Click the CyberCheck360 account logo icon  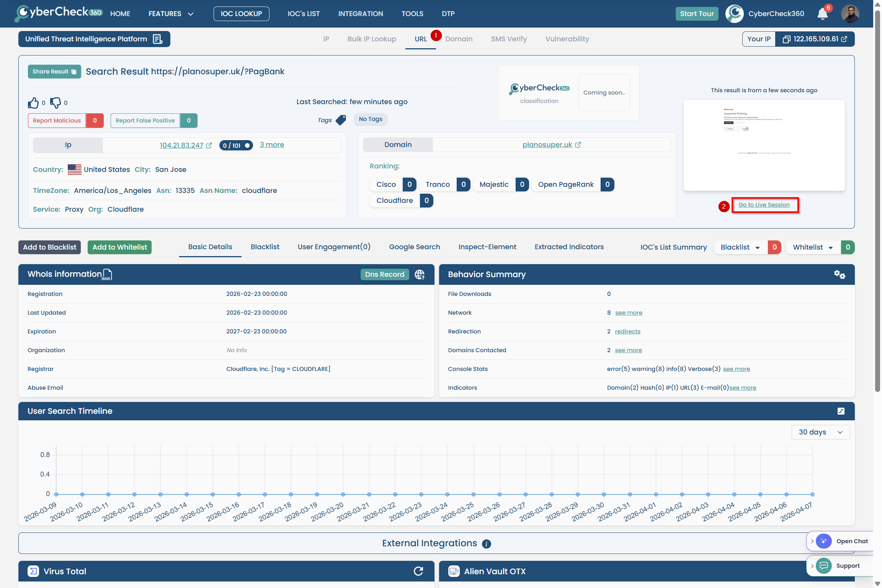click(x=734, y=14)
